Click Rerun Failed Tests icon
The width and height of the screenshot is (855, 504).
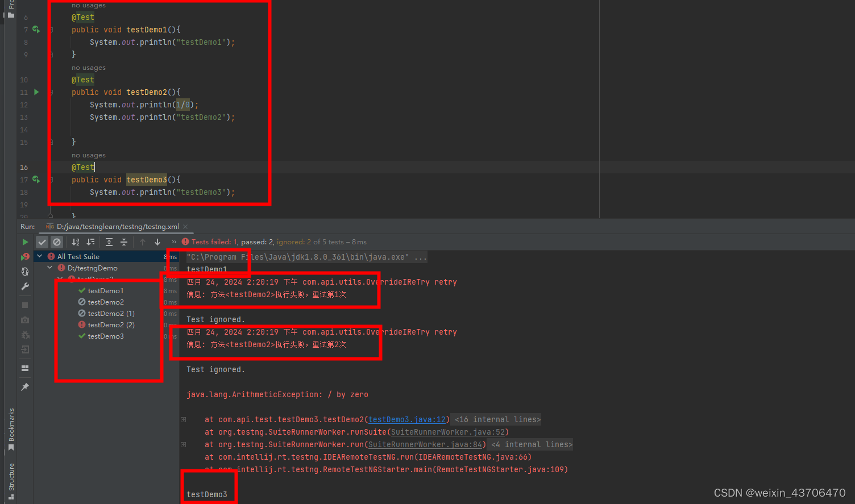[x=25, y=257]
